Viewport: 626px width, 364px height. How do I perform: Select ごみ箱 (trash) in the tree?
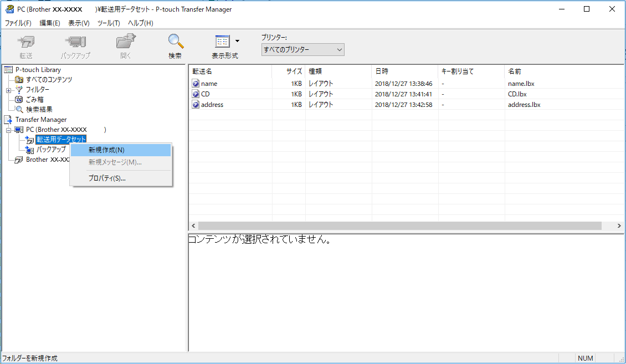click(x=35, y=100)
